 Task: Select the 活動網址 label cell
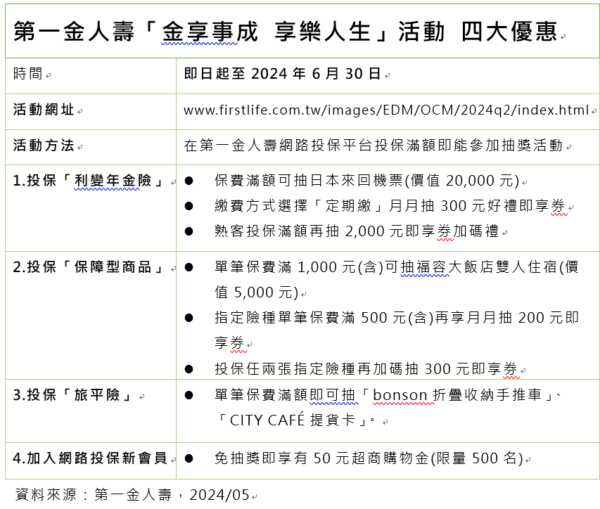pyautogui.click(x=91, y=111)
